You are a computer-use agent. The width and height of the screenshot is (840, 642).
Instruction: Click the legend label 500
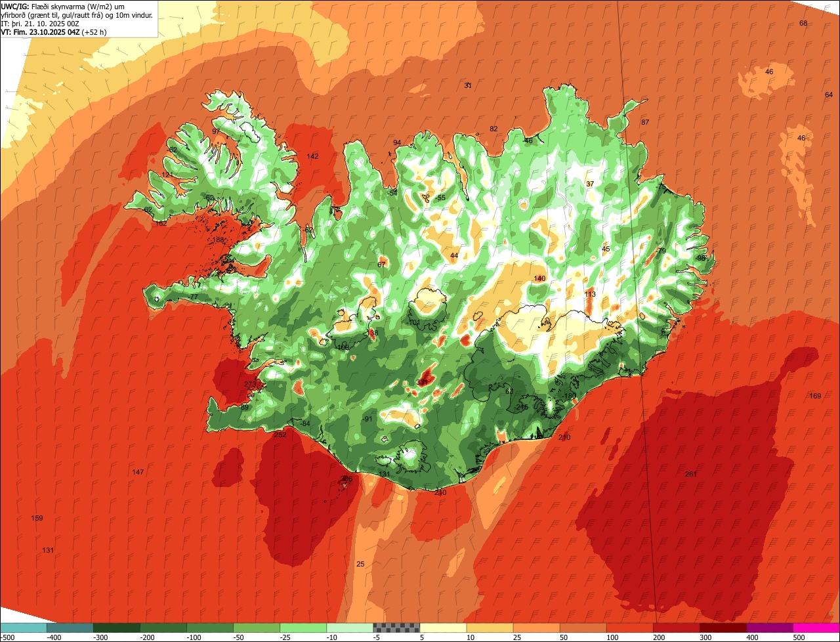799,637
